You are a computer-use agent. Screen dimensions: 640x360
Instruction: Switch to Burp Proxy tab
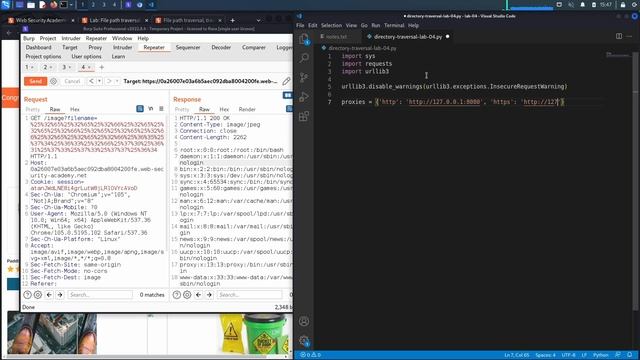point(95,47)
